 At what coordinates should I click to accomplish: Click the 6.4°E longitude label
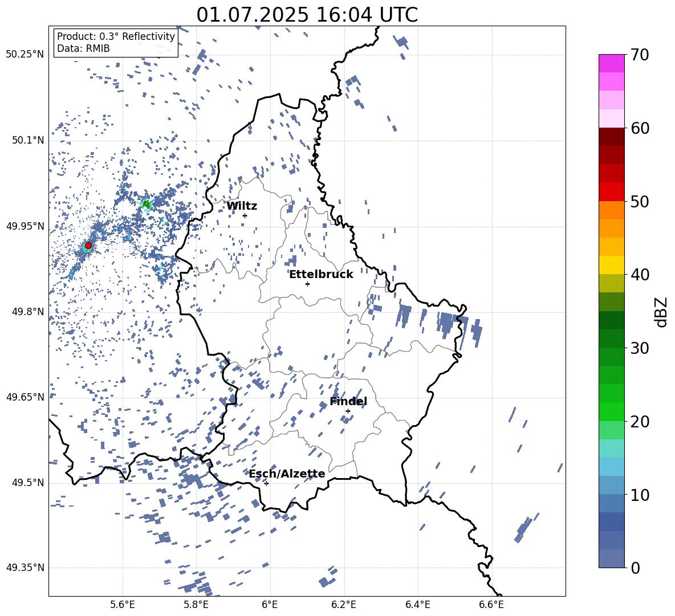(417, 605)
